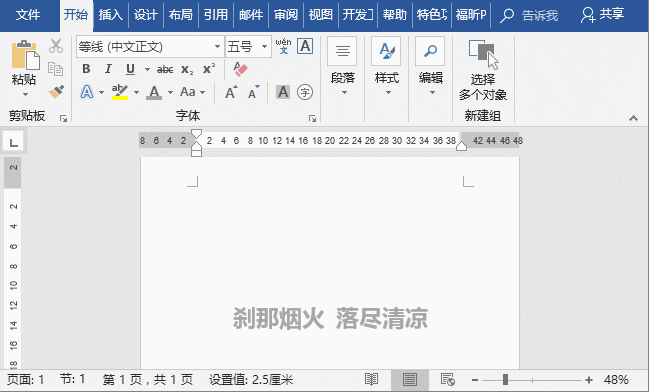Apply yellow text highlight color

(x=120, y=92)
